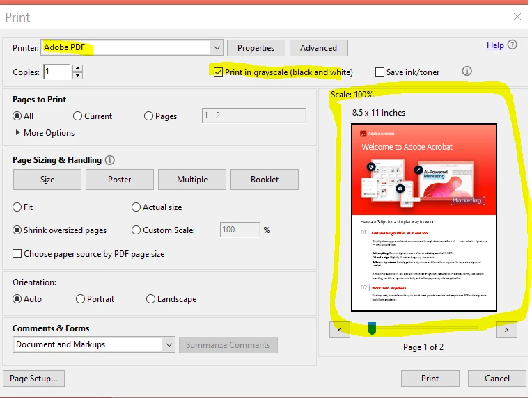Uncheck Print in grayscale (black and white)
Image resolution: width=532 pixels, height=398 pixels.
218,72
